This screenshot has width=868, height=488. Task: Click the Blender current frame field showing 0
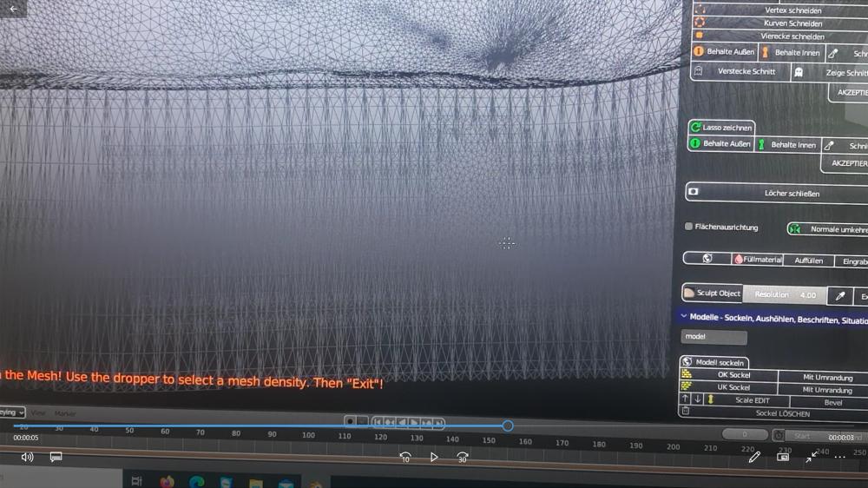(x=745, y=434)
